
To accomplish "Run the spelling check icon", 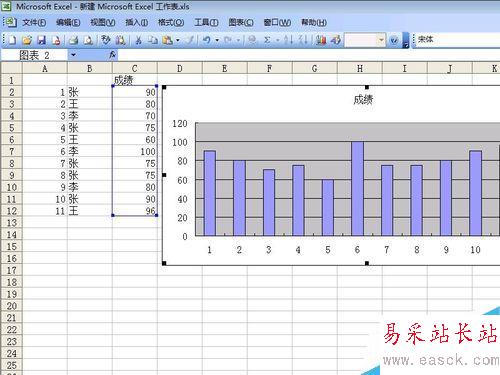I will pos(106,40).
